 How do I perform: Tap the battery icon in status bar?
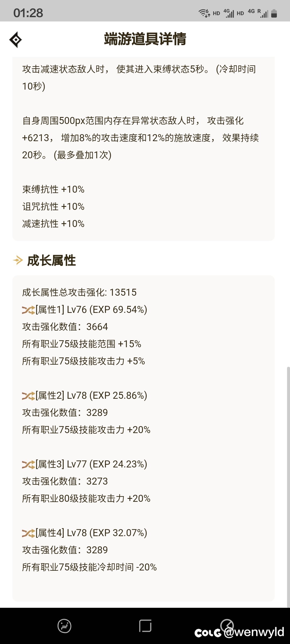click(x=274, y=13)
